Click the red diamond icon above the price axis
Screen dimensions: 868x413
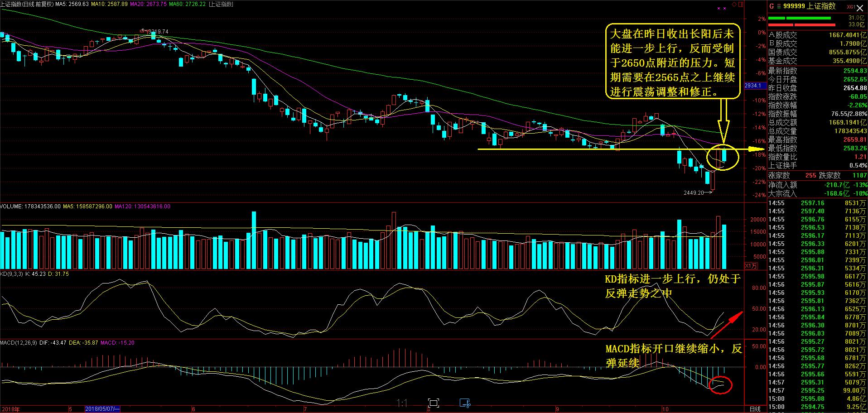point(734,5)
